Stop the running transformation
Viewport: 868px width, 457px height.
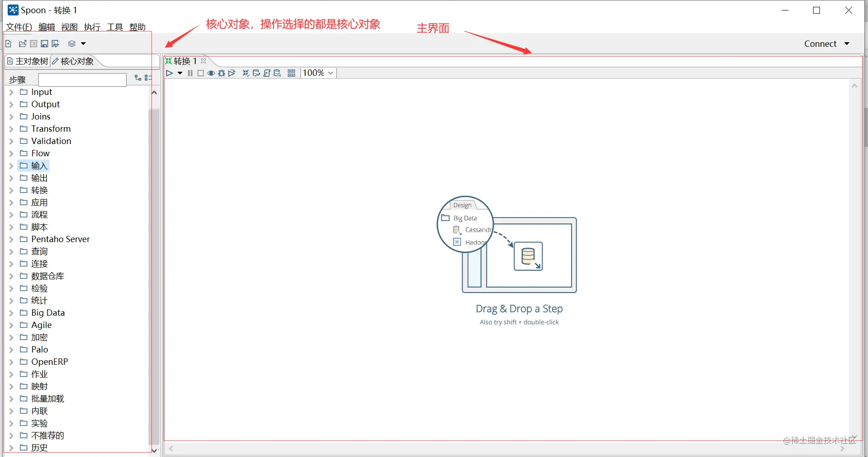pyautogui.click(x=201, y=73)
